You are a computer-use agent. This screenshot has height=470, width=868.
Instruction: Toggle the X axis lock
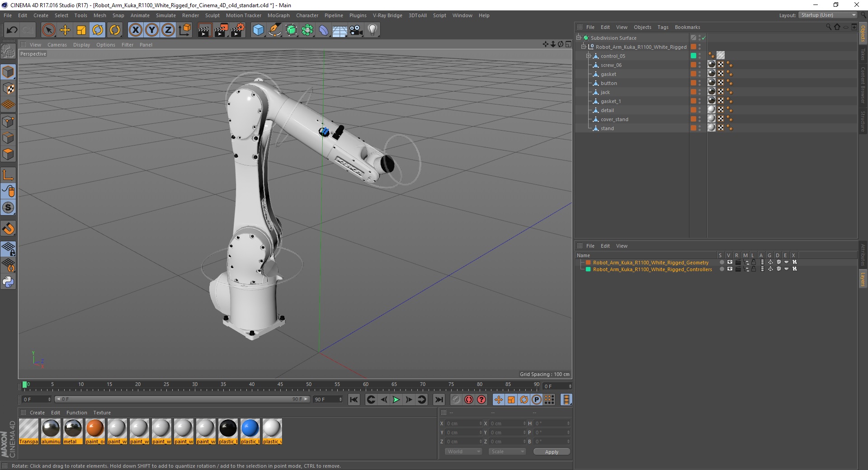tap(135, 30)
